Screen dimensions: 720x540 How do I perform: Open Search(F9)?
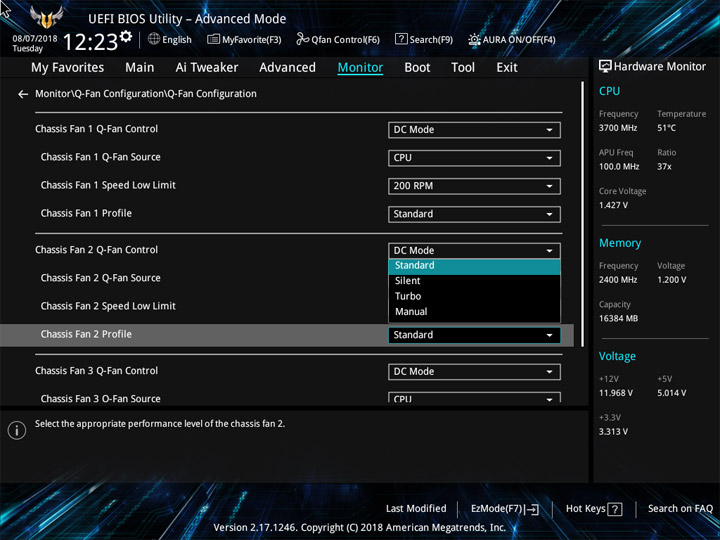[424, 39]
